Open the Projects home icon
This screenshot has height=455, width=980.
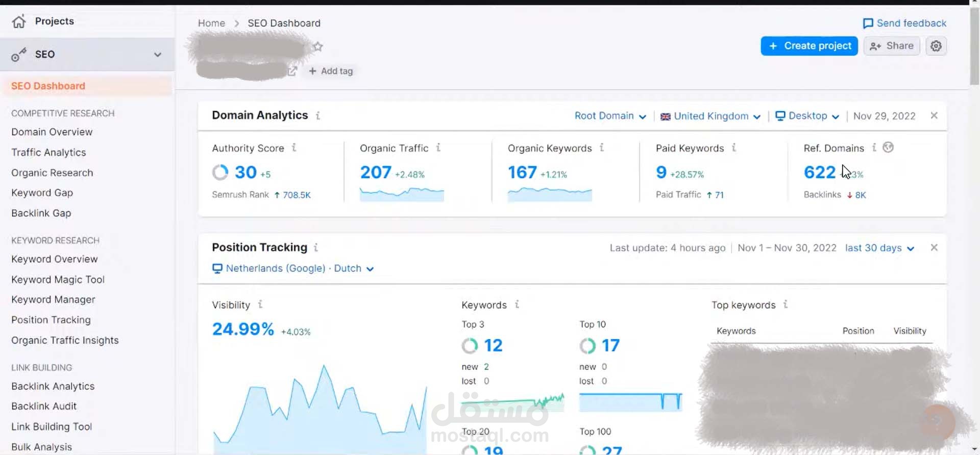[19, 21]
